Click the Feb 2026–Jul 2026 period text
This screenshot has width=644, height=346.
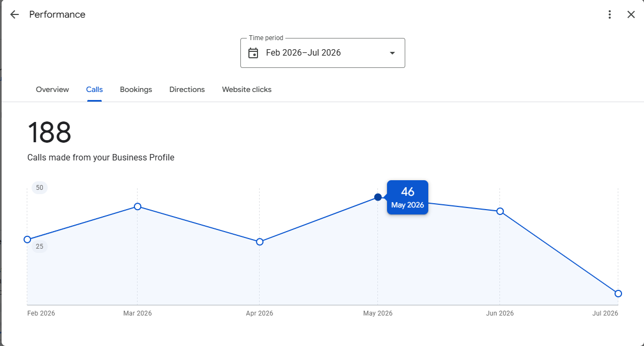(304, 52)
